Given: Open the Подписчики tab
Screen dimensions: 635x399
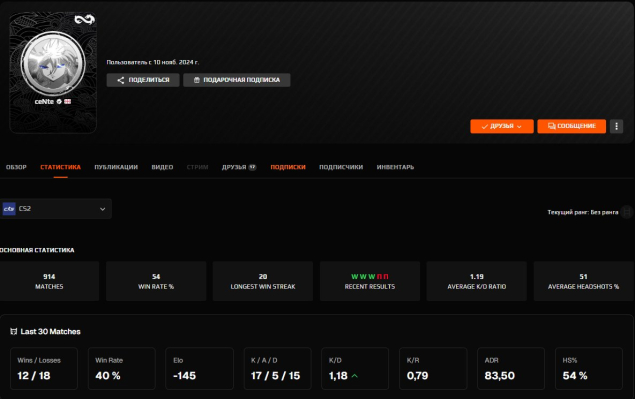Looking at the screenshot, I should pyautogui.click(x=341, y=167).
